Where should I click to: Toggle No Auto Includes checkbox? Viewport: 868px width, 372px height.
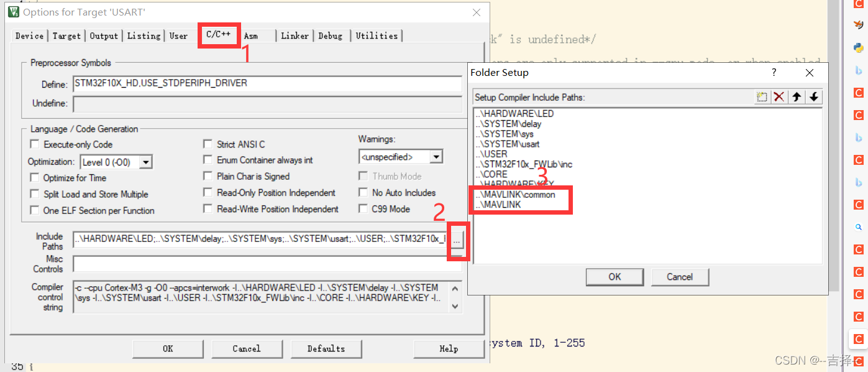pos(363,193)
